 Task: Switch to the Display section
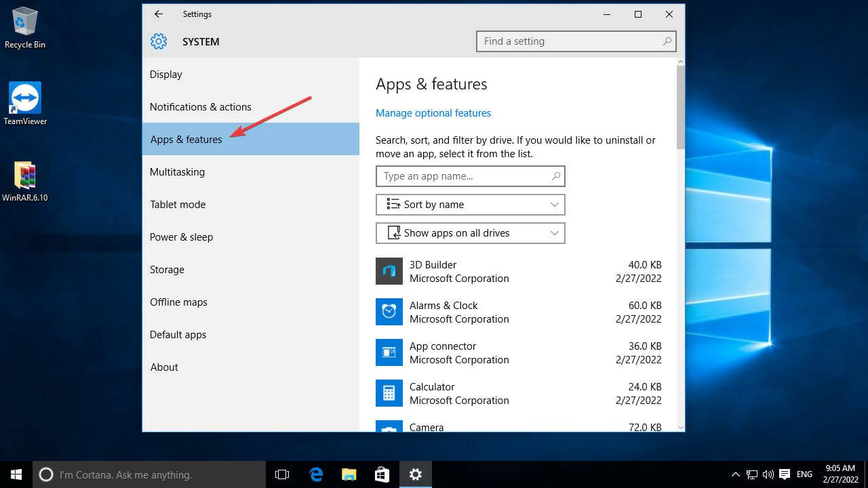pos(165,74)
